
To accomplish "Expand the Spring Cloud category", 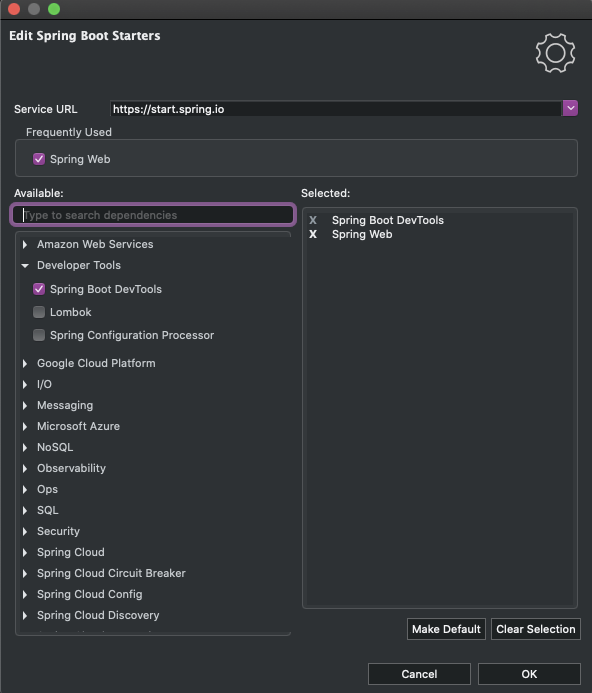I will [x=25, y=552].
